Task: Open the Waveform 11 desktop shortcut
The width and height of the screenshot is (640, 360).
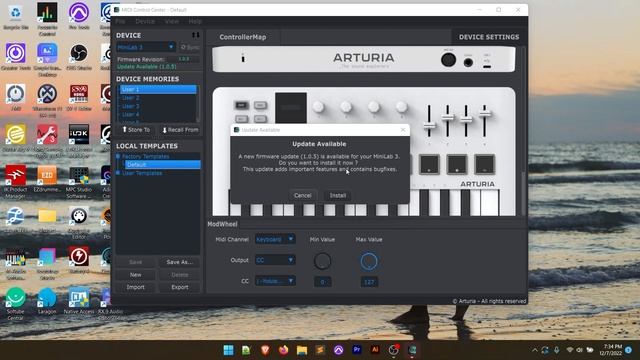Action: coord(47,100)
